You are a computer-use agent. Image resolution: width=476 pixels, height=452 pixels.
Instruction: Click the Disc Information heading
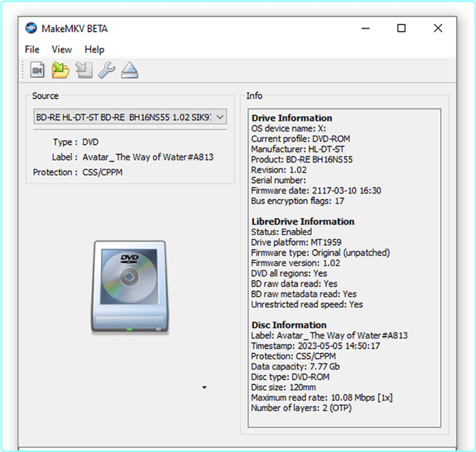pos(289,325)
